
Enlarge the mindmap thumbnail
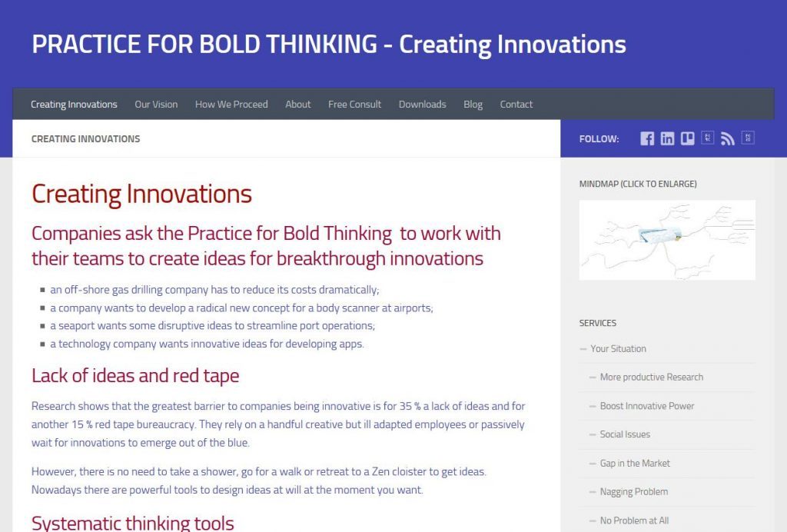(667, 240)
